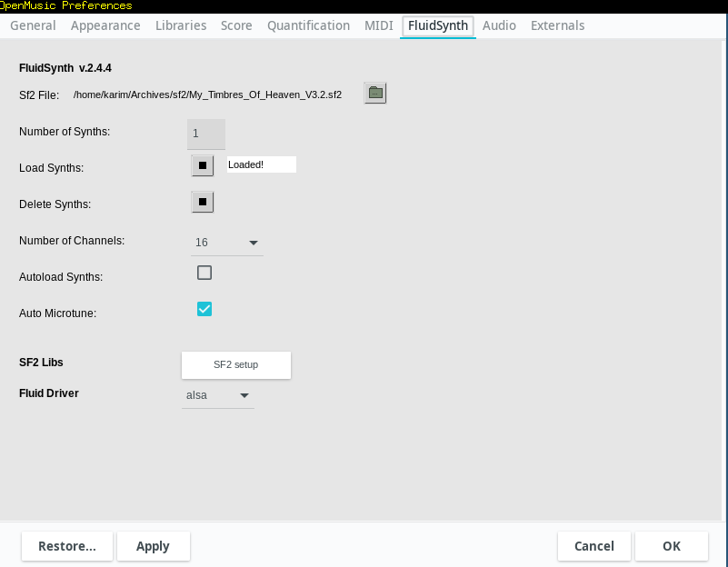Click the Apply button
Screen dimensions: 728x567
[x=153, y=546]
